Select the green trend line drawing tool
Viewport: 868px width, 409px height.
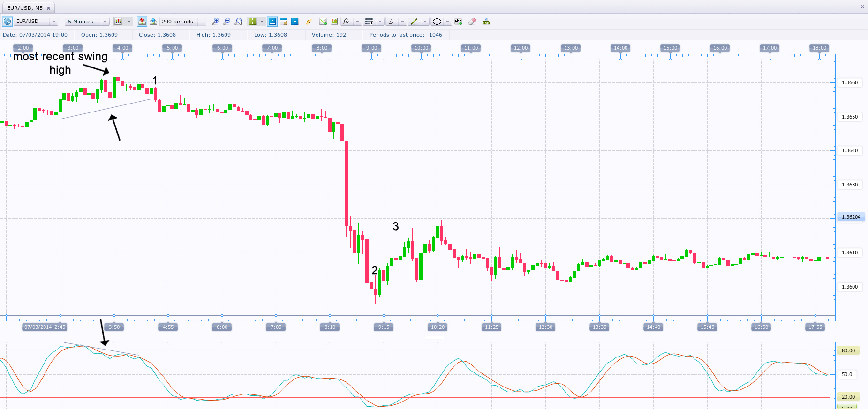[414, 22]
